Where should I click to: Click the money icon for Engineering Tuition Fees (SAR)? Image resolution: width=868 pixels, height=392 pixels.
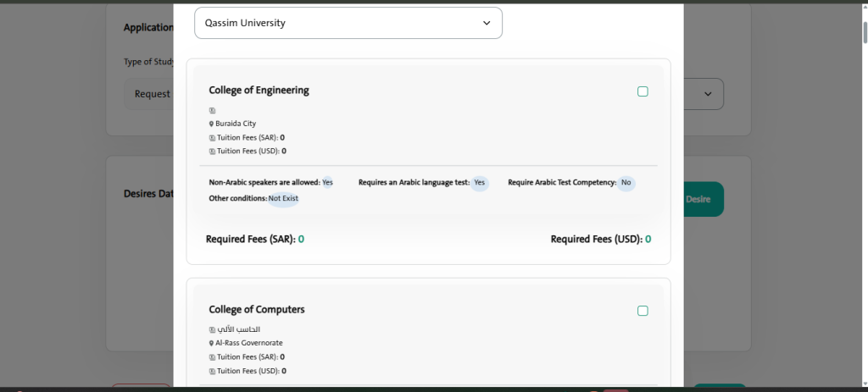click(212, 138)
